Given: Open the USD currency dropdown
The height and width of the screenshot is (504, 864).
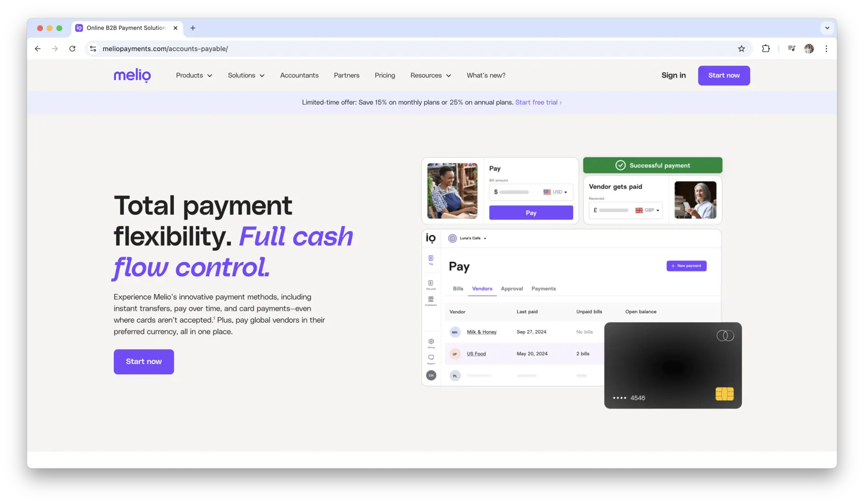Looking at the screenshot, I should (555, 192).
